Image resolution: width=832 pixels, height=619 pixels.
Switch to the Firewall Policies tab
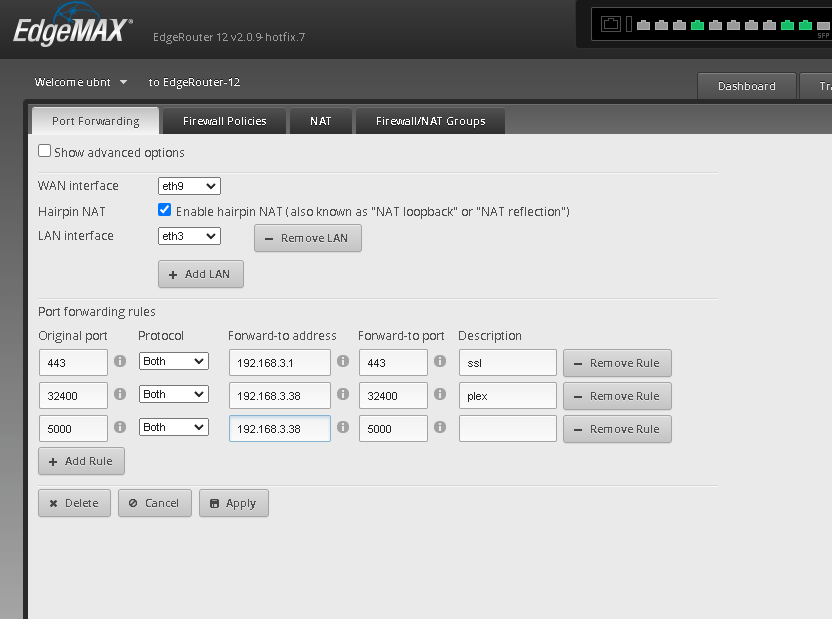click(224, 121)
